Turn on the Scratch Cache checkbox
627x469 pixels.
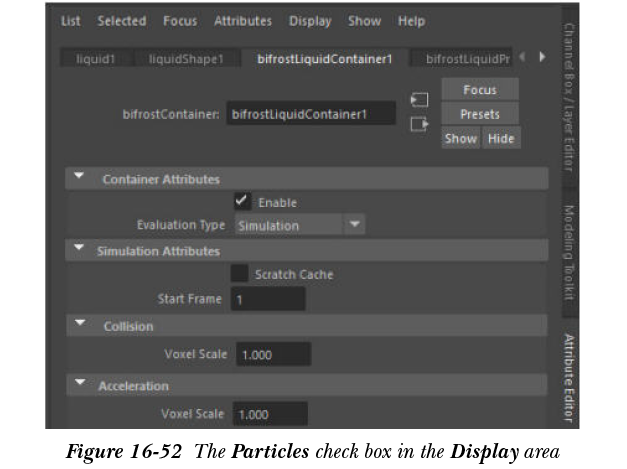240,273
